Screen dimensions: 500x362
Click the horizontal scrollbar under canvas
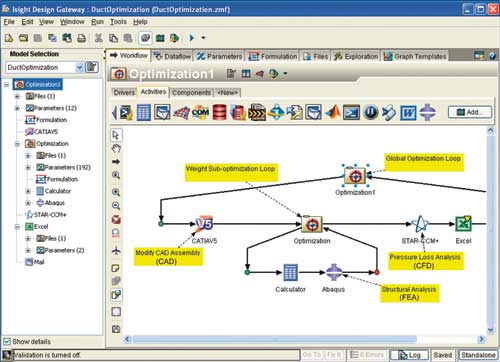(x=275, y=339)
